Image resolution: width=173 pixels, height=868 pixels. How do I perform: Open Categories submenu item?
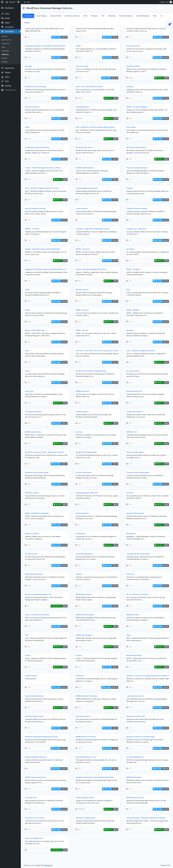6,43
